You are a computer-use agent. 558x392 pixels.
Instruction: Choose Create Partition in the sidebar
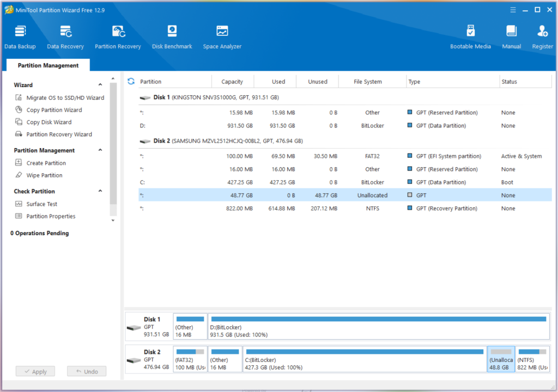point(46,163)
